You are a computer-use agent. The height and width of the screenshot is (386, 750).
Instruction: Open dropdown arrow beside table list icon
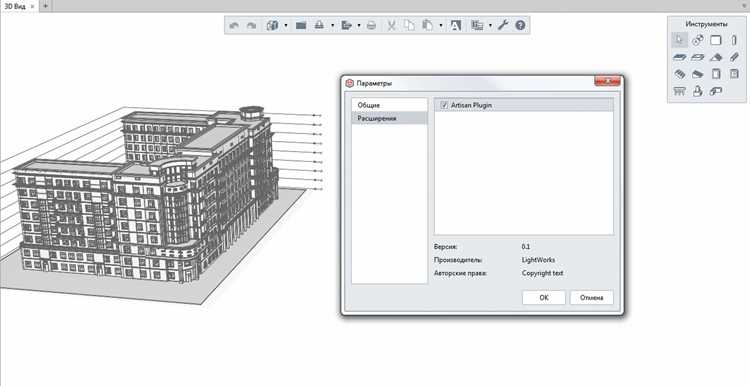point(490,25)
